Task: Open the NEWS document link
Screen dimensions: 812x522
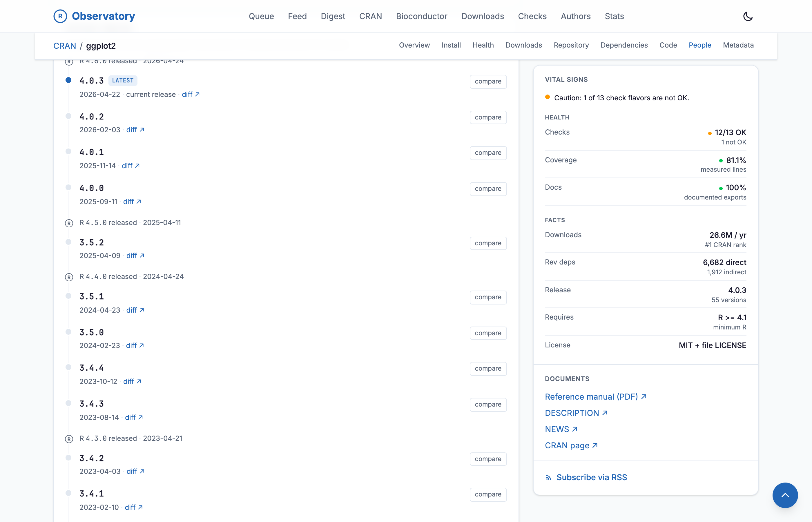Action: pos(561,429)
